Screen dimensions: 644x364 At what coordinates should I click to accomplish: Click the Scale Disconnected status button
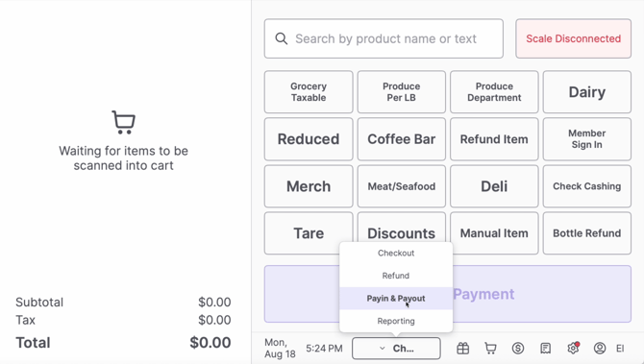574,38
